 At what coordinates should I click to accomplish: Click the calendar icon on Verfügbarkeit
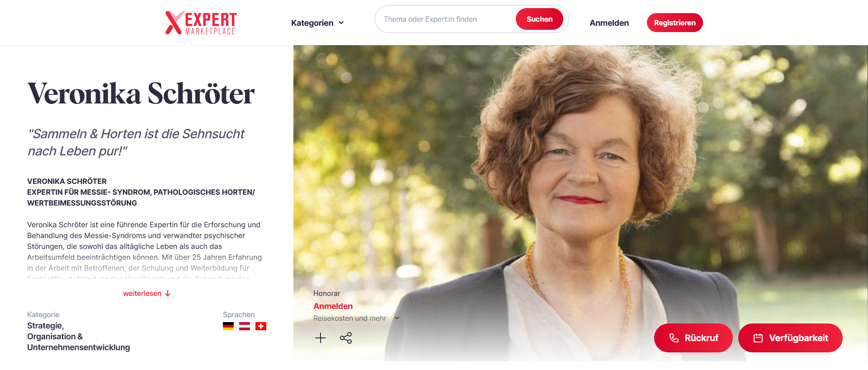coord(758,338)
